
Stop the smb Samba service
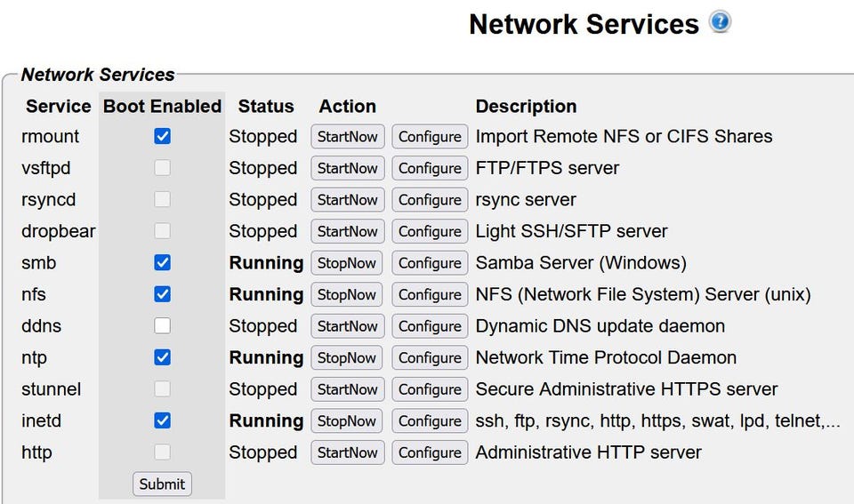[347, 263]
